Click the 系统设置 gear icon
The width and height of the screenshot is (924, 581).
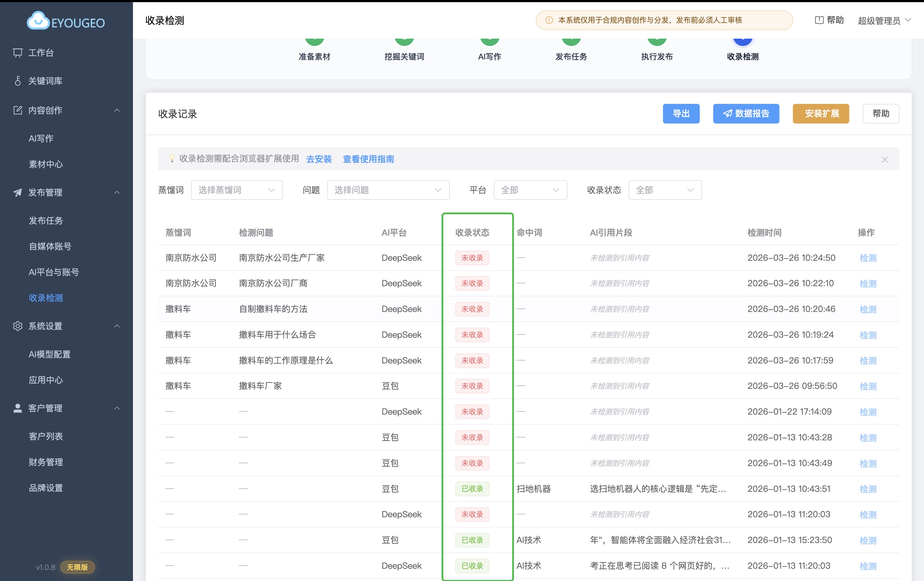[x=18, y=326]
